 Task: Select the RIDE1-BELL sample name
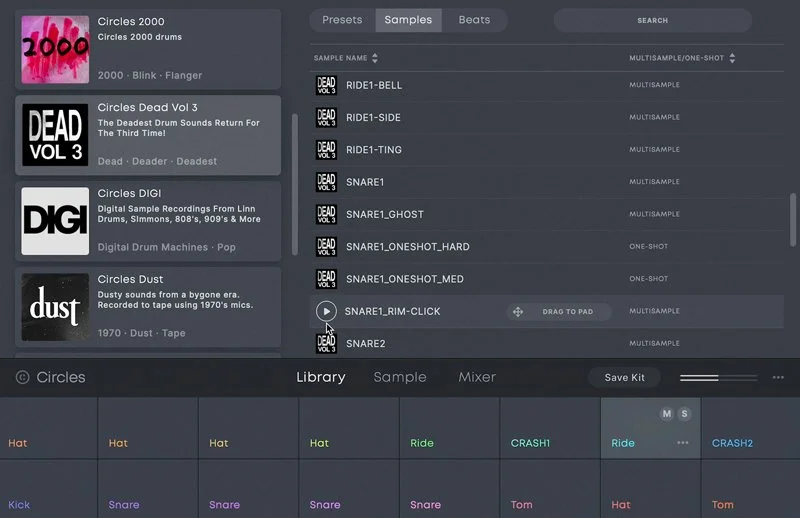[374, 85]
